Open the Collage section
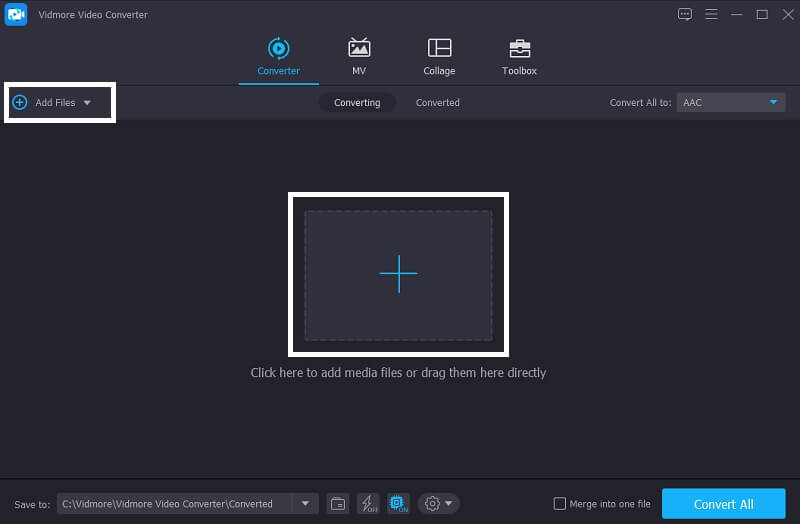 coord(439,57)
